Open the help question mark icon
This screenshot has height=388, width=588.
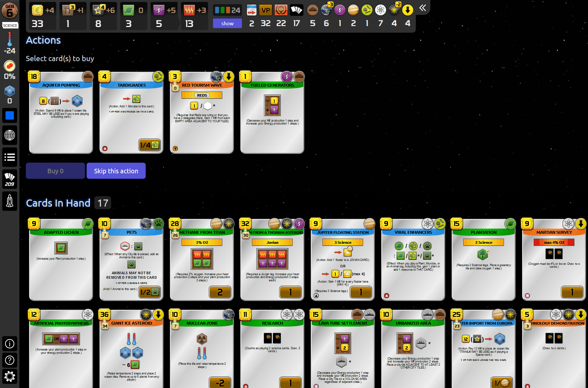tap(10, 360)
